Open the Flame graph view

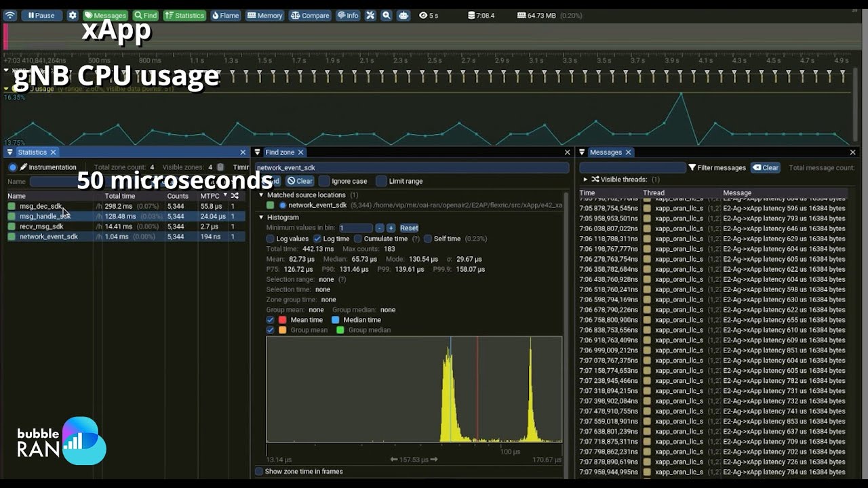[x=225, y=16]
